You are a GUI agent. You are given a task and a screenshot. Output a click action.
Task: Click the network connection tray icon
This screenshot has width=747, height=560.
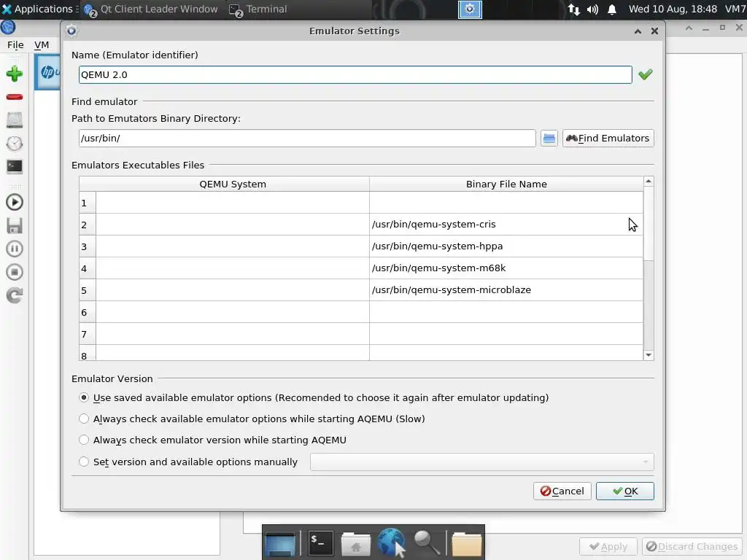(574, 9)
